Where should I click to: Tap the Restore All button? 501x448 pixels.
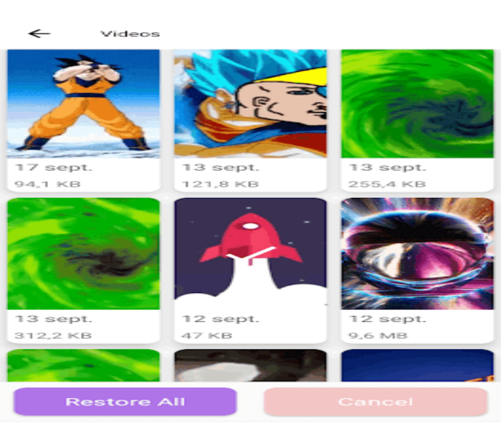pyautogui.click(x=125, y=402)
